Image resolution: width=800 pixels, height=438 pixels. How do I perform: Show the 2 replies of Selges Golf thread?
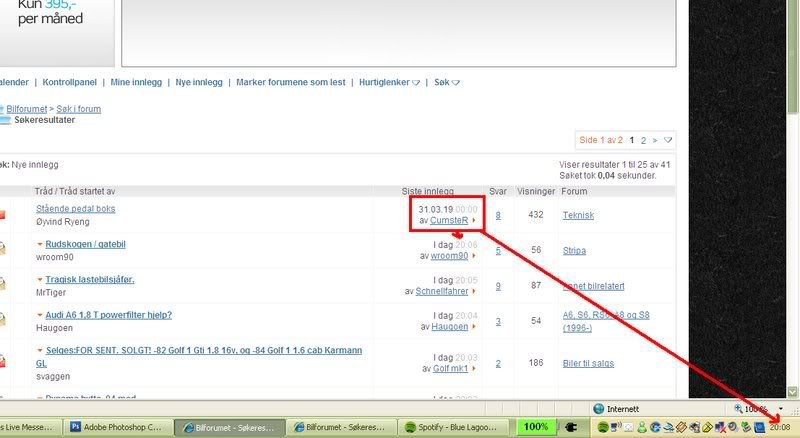(x=498, y=363)
